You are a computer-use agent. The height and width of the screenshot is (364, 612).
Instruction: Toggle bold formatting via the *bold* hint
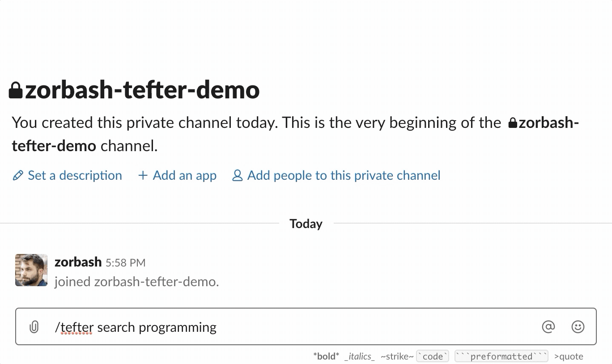[x=326, y=356]
